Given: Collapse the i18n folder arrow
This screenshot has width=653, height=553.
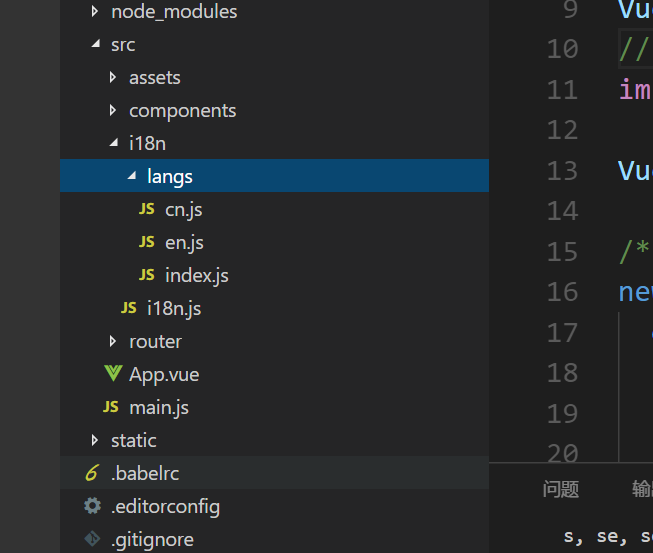Looking at the screenshot, I should [x=114, y=142].
